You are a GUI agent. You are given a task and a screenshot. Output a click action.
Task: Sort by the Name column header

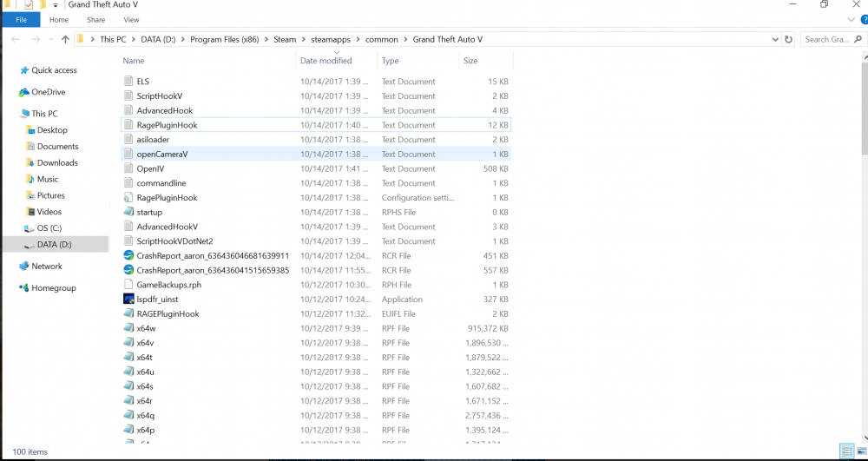(x=134, y=61)
